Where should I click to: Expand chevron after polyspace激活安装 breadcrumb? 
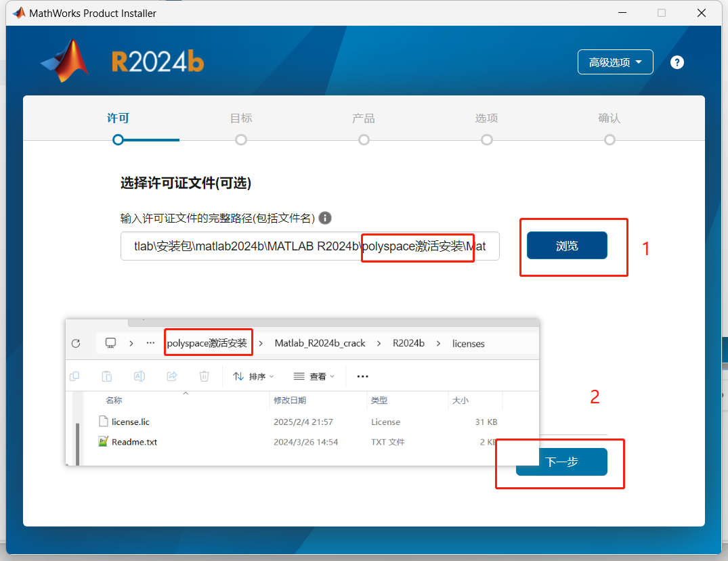click(261, 343)
